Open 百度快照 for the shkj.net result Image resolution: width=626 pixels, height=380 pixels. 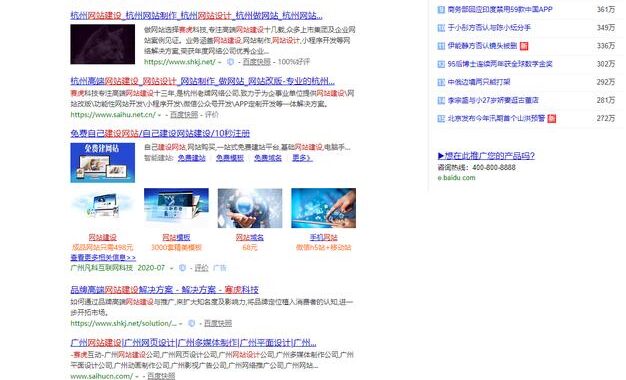pos(257,62)
